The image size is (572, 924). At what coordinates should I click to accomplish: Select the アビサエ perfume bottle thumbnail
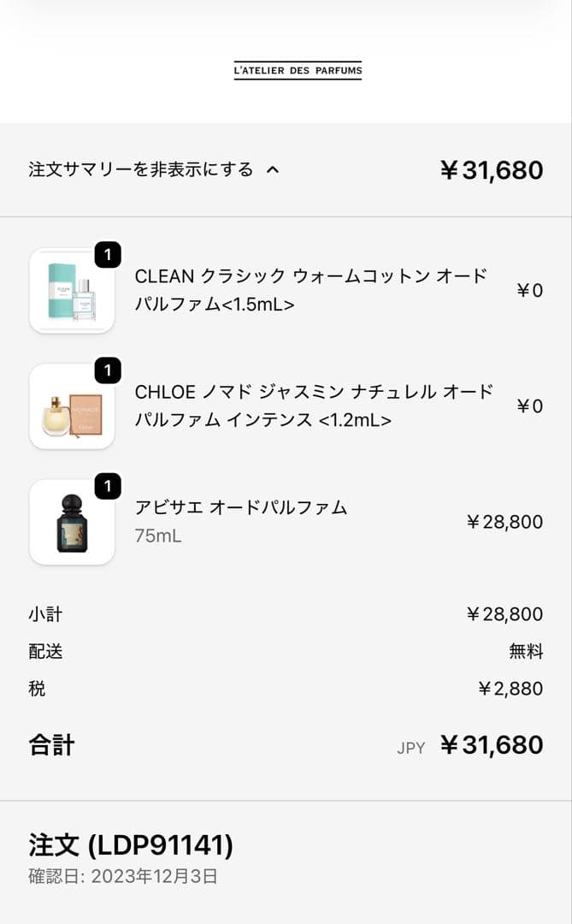point(72,523)
